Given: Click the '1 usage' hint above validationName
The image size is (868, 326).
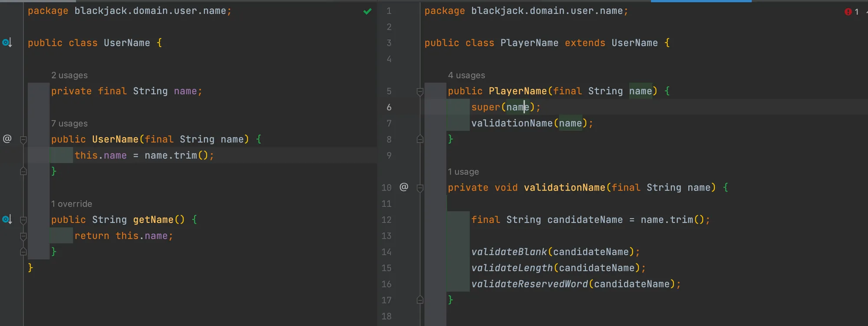Looking at the screenshot, I should point(464,172).
